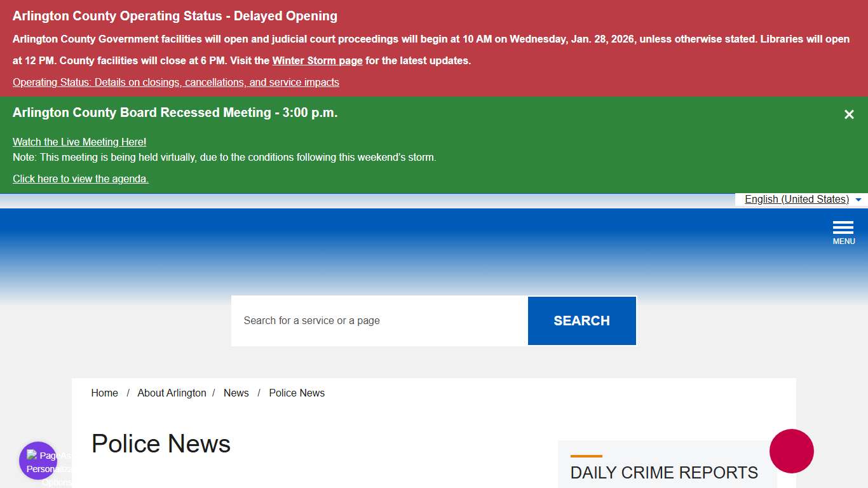Watch the Live Meeting stream
This screenshot has width=868, height=488.
[x=79, y=142]
